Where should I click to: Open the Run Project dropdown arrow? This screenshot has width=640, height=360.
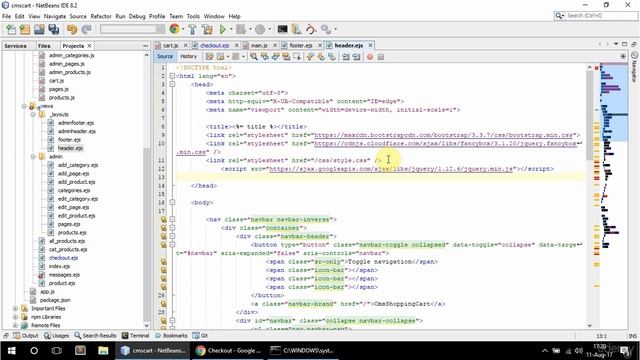click(x=230, y=29)
